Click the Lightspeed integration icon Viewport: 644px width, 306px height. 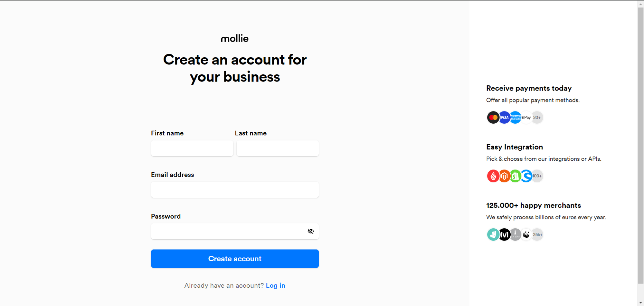pyautogui.click(x=493, y=176)
